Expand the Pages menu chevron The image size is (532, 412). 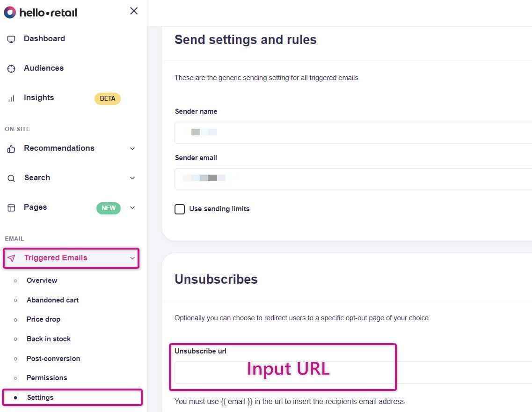pos(132,208)
